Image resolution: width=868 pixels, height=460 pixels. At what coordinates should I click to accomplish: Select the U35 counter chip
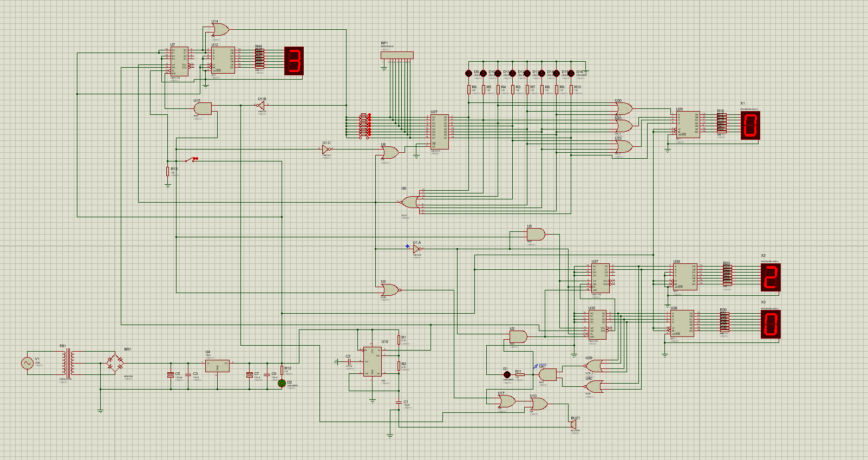(x=597, y=325)
